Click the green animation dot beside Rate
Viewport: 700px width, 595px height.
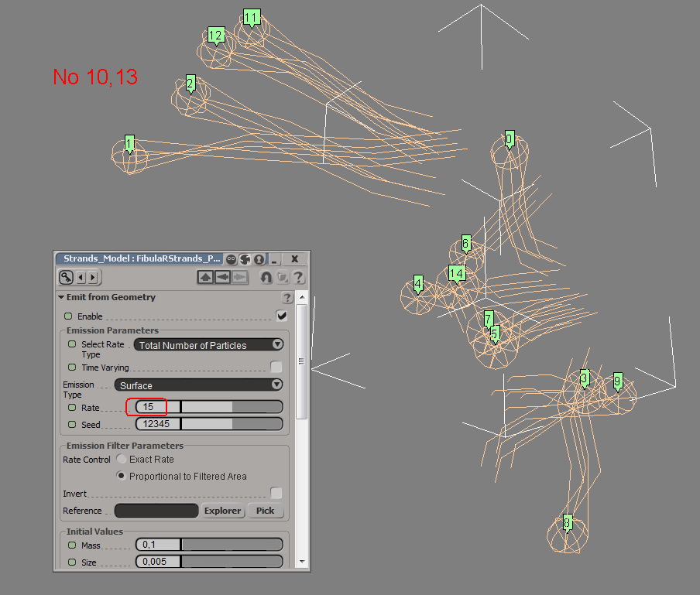click(x=69, y=407)
